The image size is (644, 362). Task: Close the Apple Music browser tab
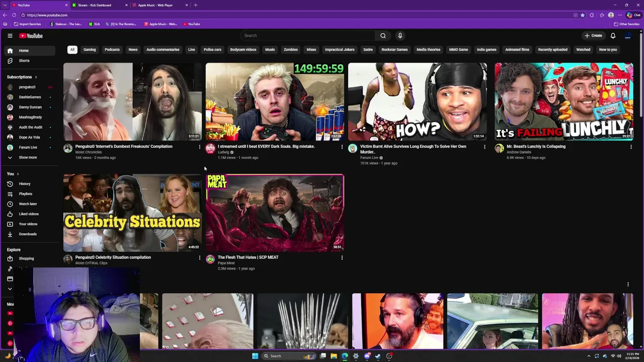[187, 5]
